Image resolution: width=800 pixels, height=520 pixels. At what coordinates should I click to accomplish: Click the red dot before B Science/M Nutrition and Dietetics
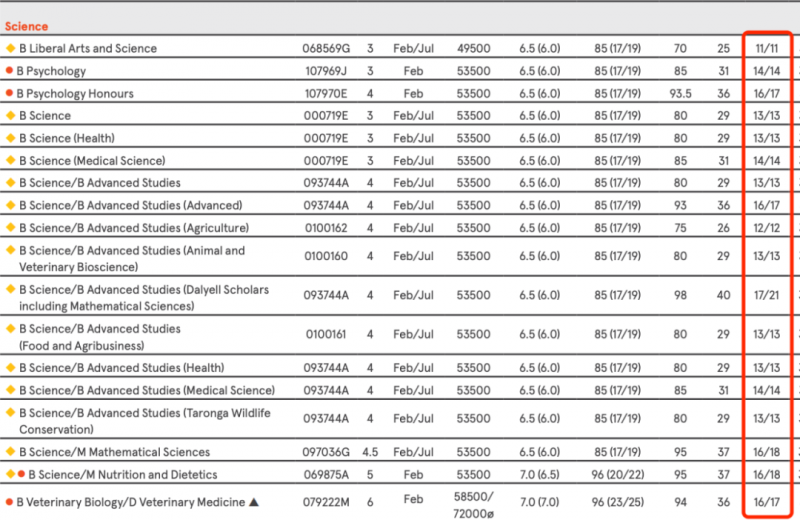(x=21, y=474)
